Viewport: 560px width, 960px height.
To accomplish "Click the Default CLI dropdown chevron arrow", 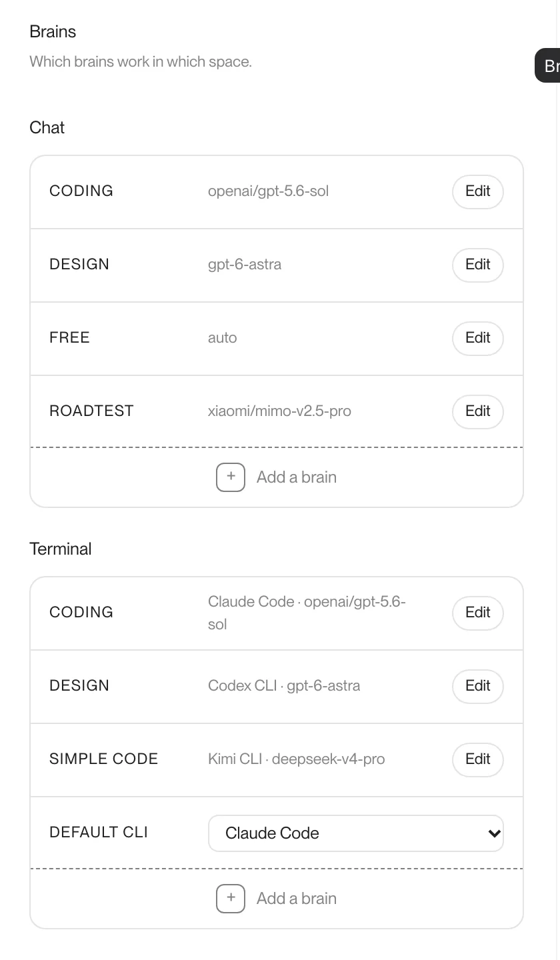I will [x=494, y=833].
